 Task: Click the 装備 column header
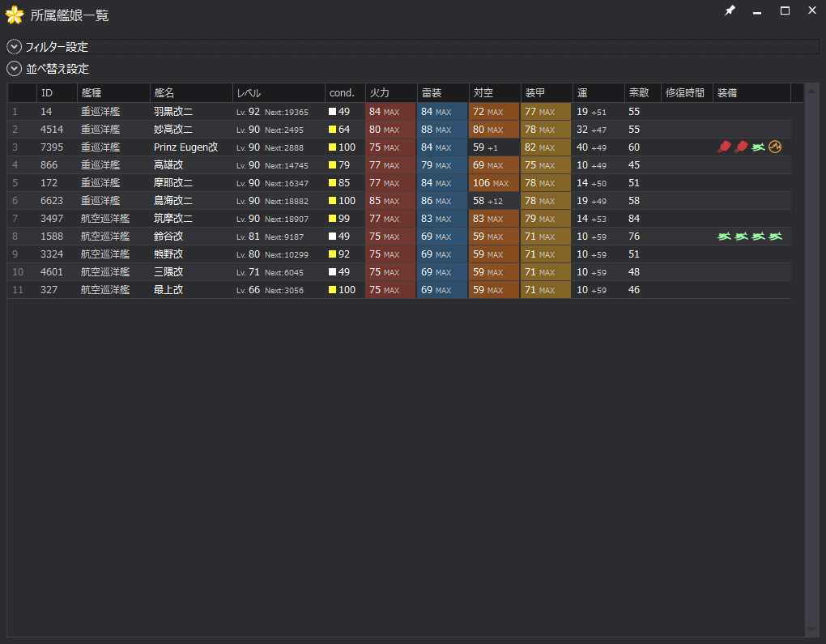751,93
